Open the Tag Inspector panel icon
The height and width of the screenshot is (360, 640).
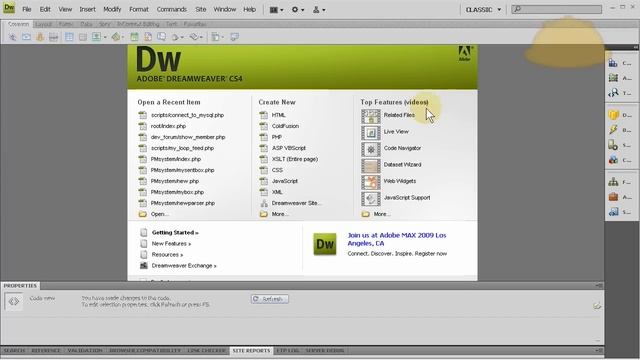(x=613, y=93)
